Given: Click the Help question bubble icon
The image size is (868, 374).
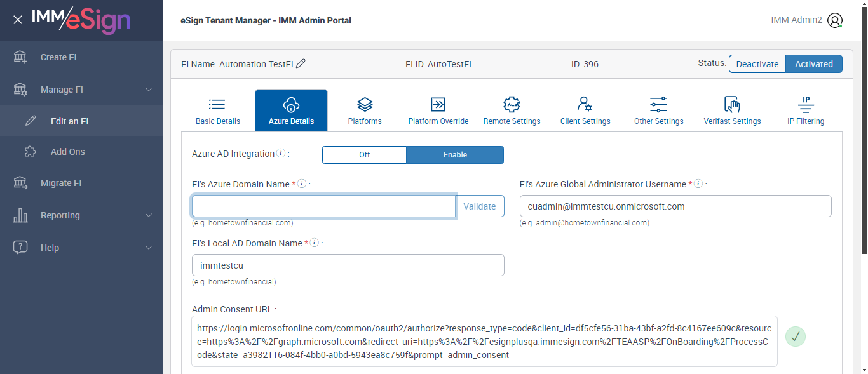Looking at the screenshot, I should coord(20,248).
